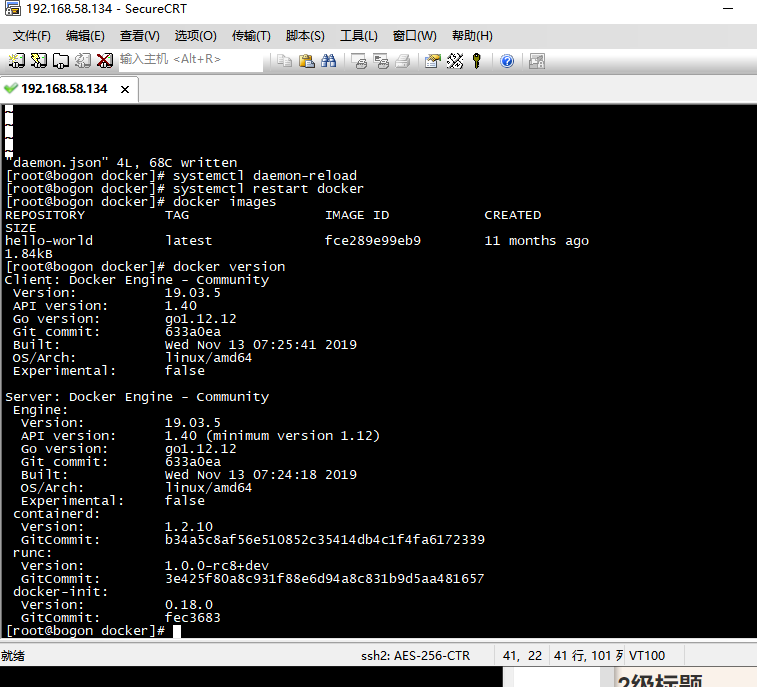
Task: Click the Paste clipboard icon
Action: click(307, 61)
